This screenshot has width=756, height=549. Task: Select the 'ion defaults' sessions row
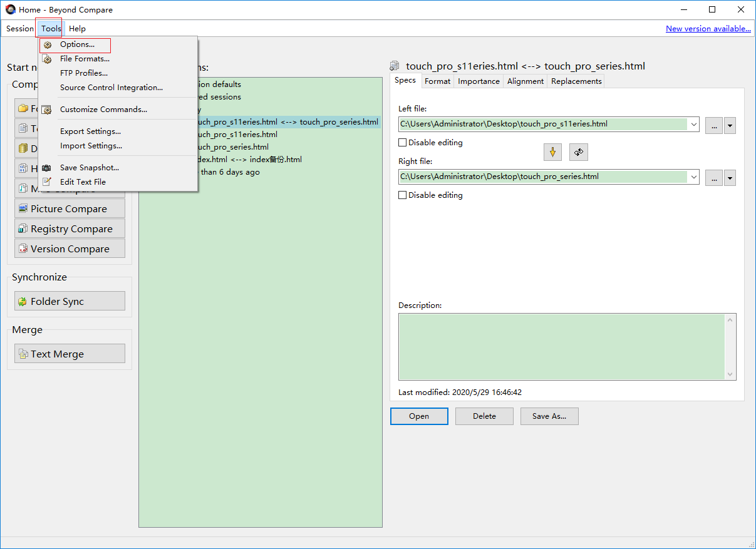point(220,85)
